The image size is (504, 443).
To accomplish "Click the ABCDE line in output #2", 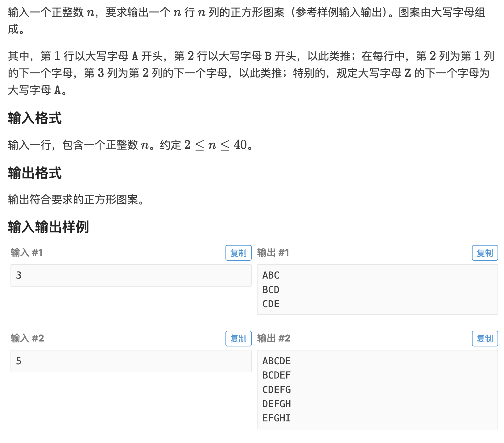I will 276,361.
